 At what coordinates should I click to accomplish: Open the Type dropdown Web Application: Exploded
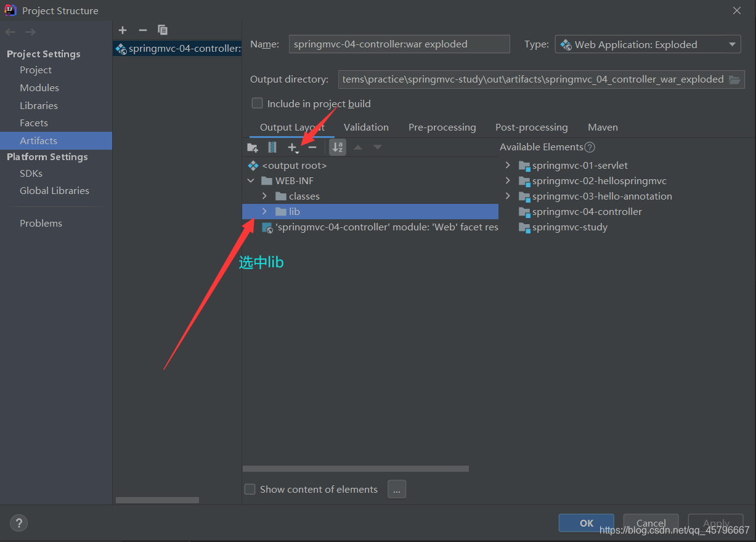coord(648,44)
